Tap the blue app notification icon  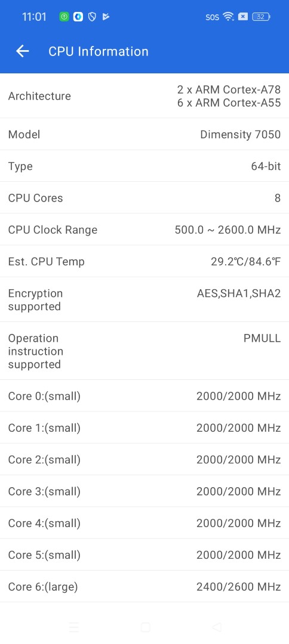pos(78,17)
